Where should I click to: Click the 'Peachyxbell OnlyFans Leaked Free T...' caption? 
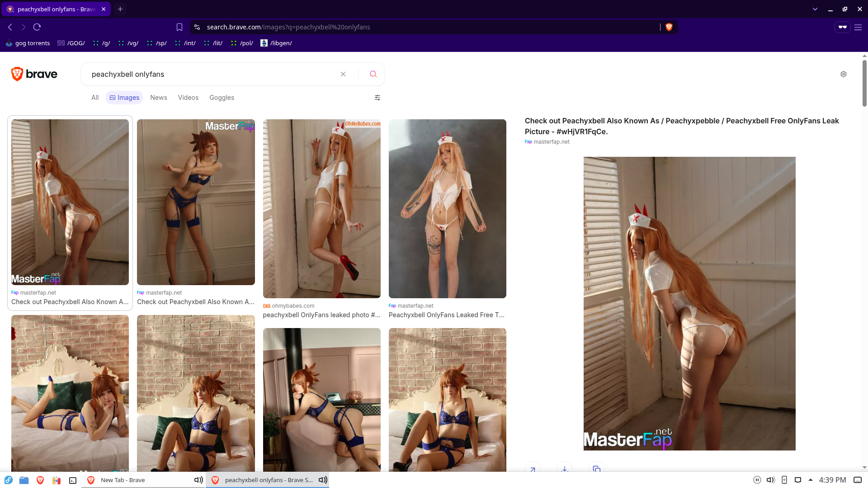click(447, 315)
